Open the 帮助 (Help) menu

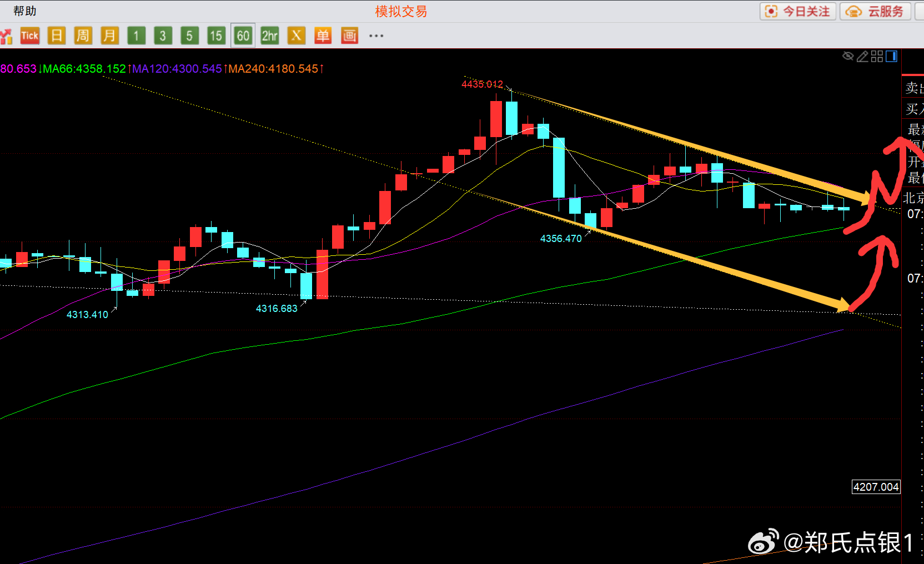(24, 11)
